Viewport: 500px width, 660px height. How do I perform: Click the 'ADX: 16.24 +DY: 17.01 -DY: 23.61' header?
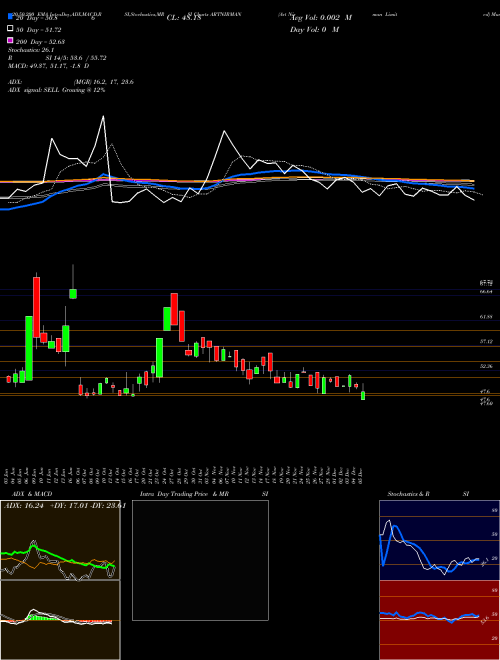(x=65, y=506)
